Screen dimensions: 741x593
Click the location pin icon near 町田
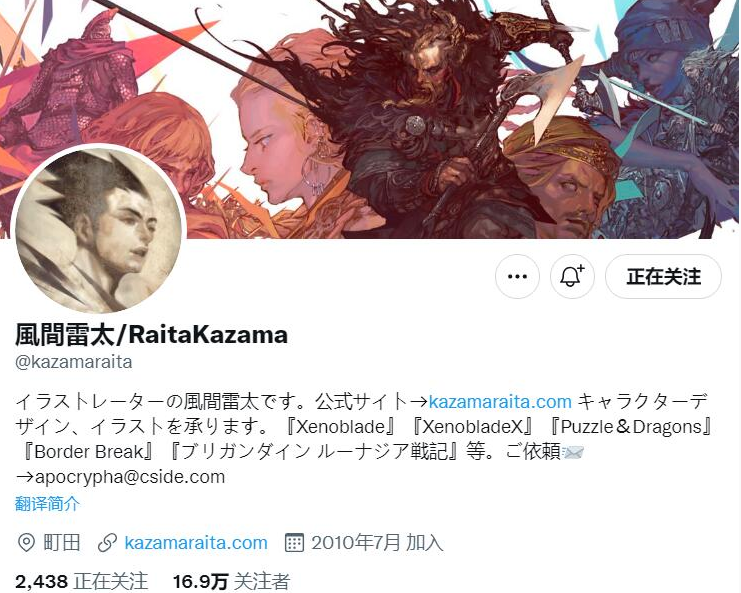[26, 543]
